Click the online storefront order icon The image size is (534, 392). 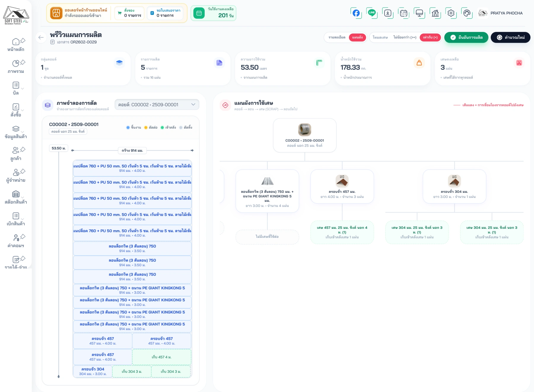[56, 13]
